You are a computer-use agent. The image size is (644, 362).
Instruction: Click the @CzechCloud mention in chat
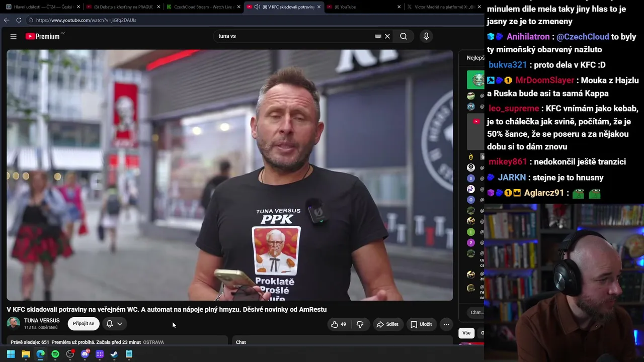pyautogui.click(x=583, y=37)
